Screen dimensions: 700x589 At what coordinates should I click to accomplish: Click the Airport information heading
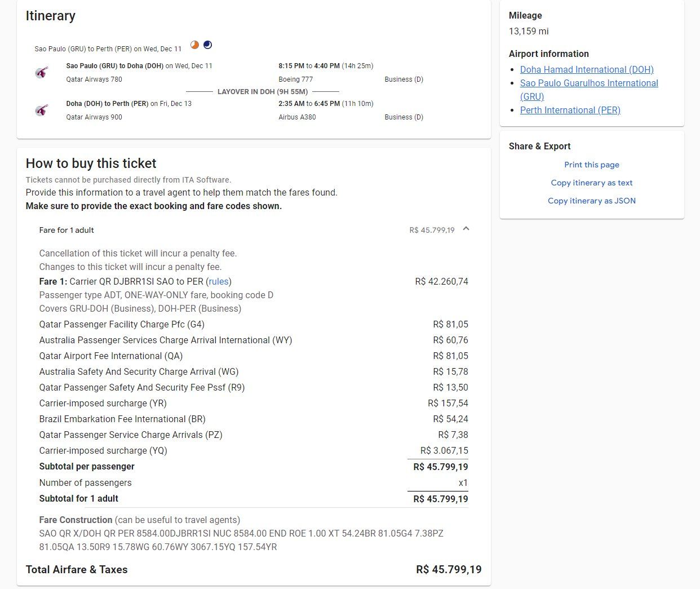tap(548, 54)
